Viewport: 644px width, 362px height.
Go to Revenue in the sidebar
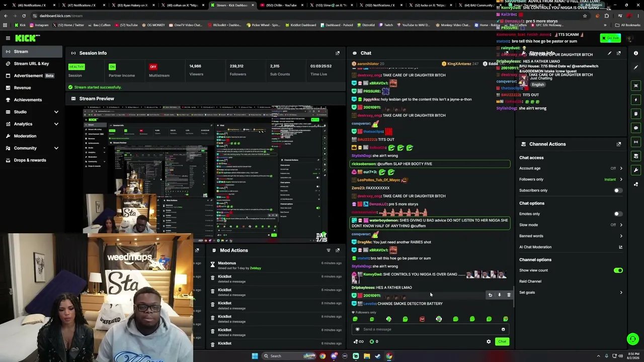[x=32, y=87]
